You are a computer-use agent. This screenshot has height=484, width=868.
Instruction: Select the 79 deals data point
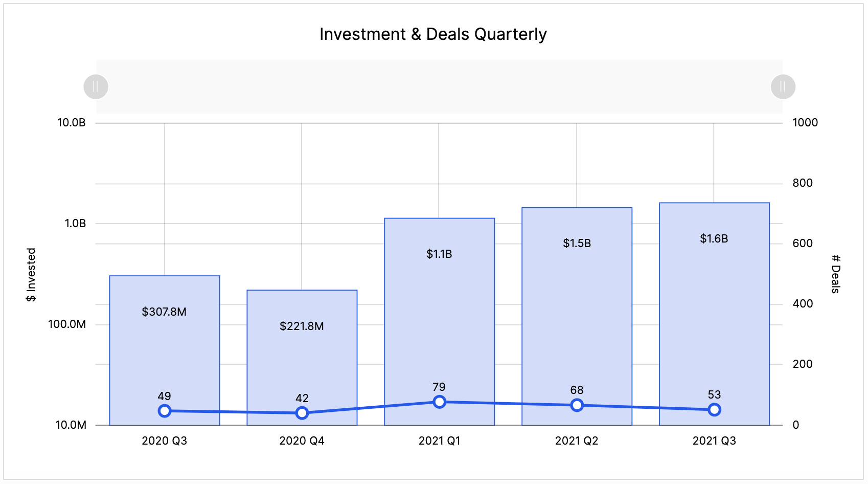(439, 402)
